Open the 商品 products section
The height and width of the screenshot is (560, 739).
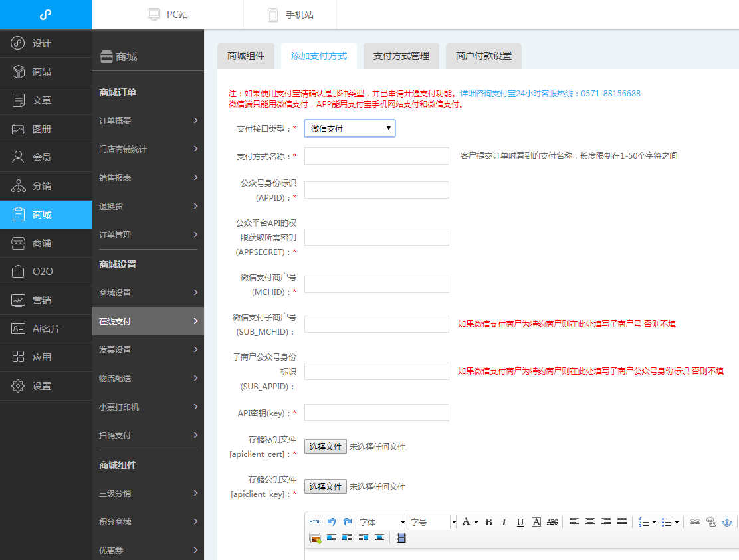pyautogui.click(x=46, y=72)
